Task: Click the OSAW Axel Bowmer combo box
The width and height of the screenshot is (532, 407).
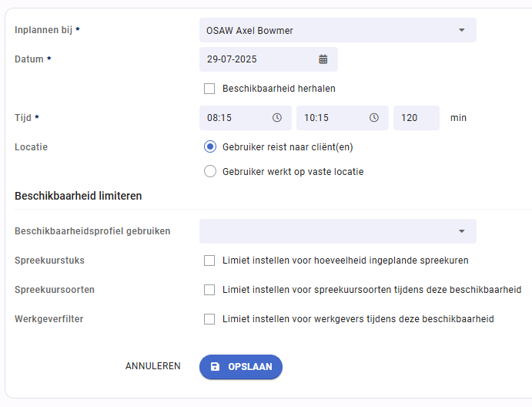Action: 338,30
